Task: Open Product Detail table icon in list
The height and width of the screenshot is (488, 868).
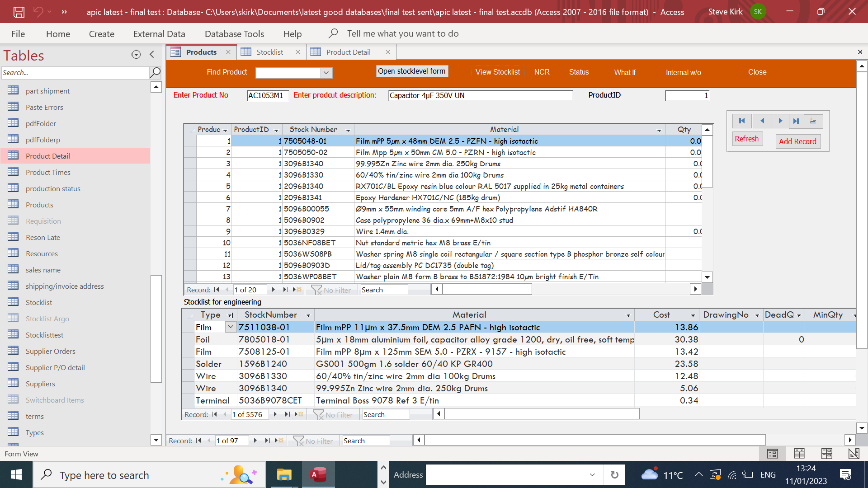Action: (13, 155)
